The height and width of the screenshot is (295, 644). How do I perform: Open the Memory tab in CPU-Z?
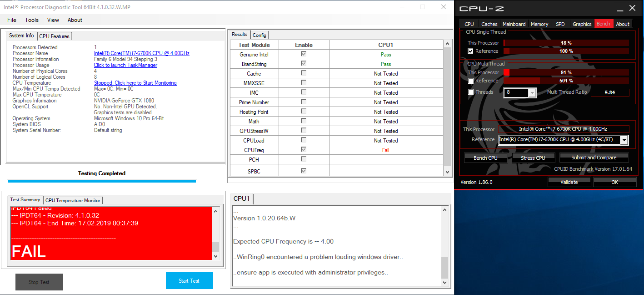tap(539, 24)
